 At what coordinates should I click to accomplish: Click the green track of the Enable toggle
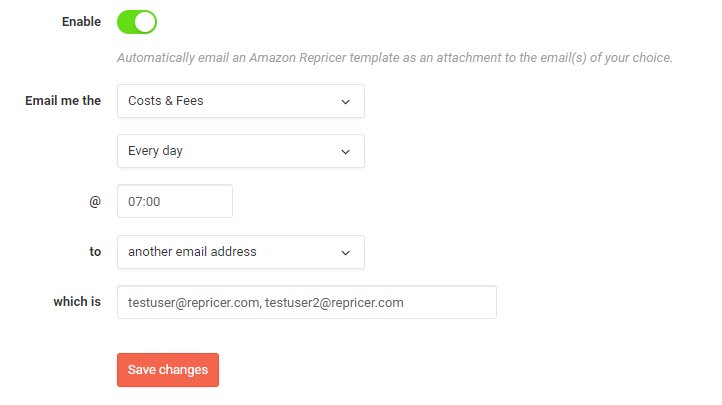point(127,21)
